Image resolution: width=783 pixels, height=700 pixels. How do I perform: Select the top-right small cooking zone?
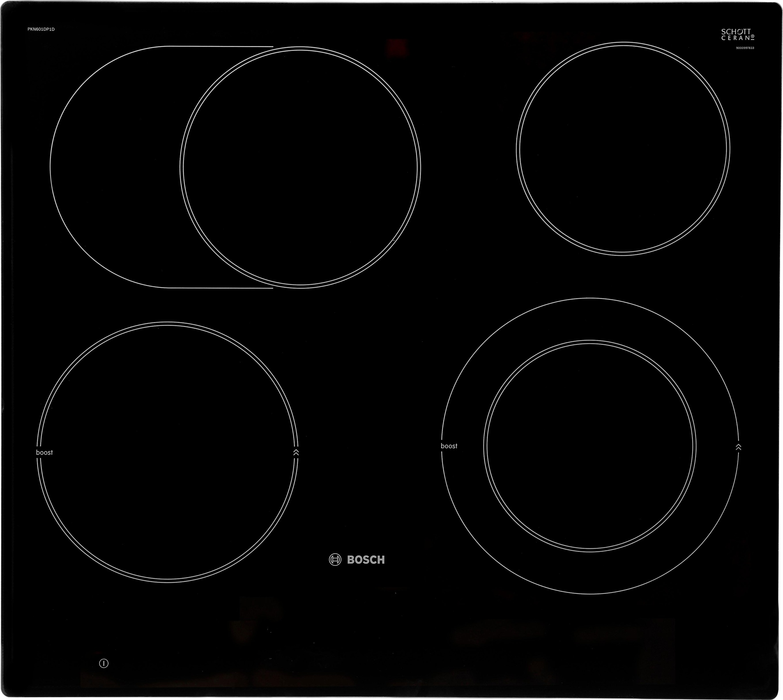(622, 149)
